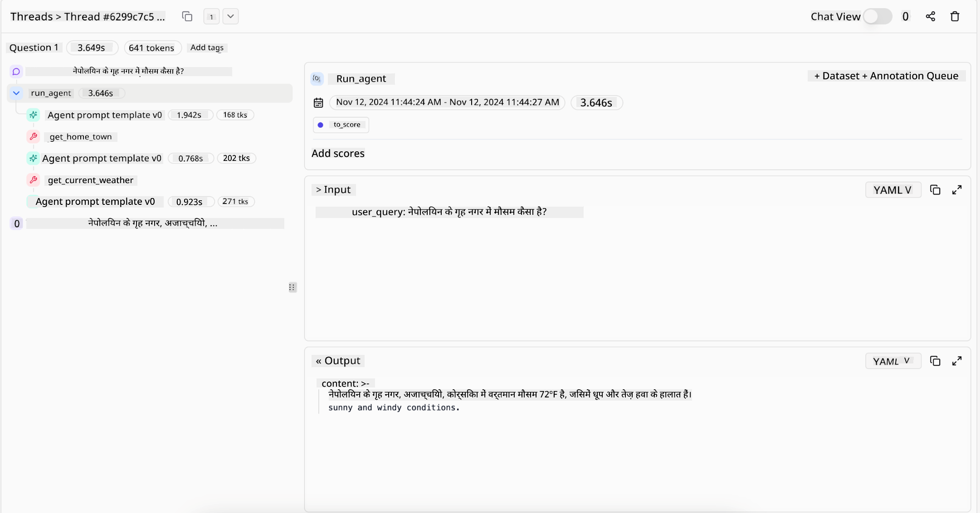Grab the panel divider drag handle
The image size is (980, 513).
click(x=292, y=287)
